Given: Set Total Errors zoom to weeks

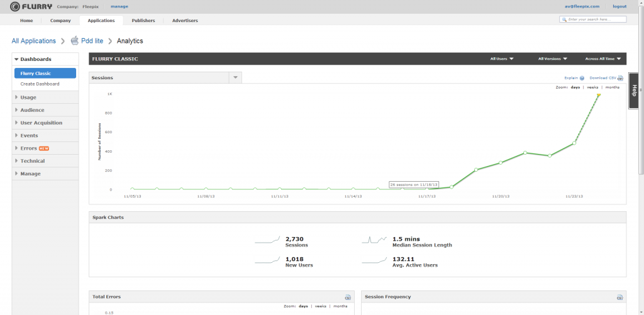Looking at the screenshot, I should 320,306.
